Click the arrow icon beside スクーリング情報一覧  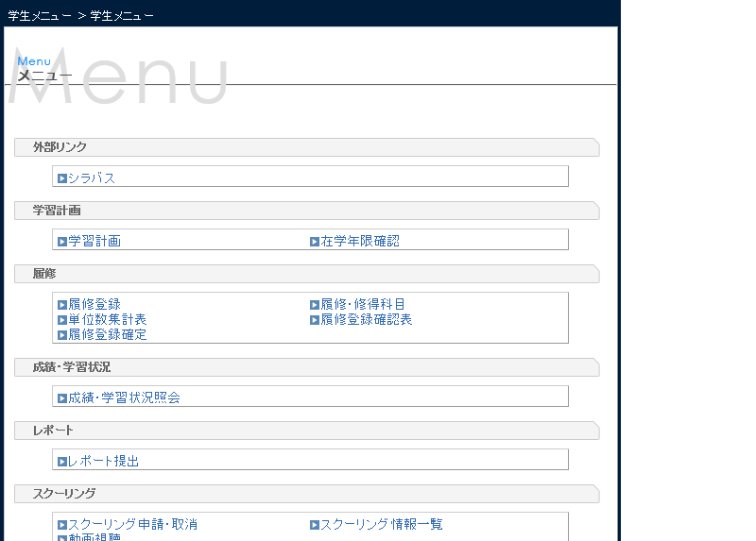[x=315, y=525]
